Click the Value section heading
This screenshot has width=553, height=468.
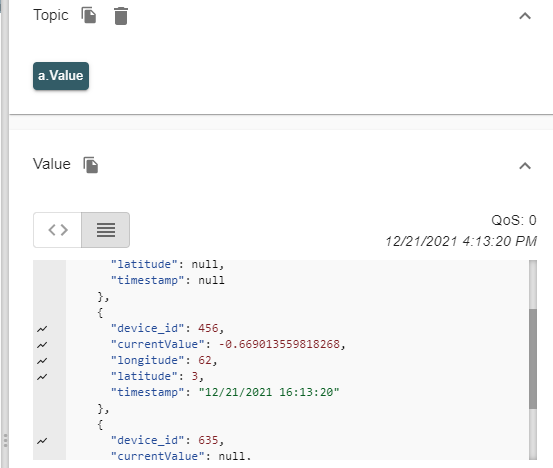coord(52,164)
